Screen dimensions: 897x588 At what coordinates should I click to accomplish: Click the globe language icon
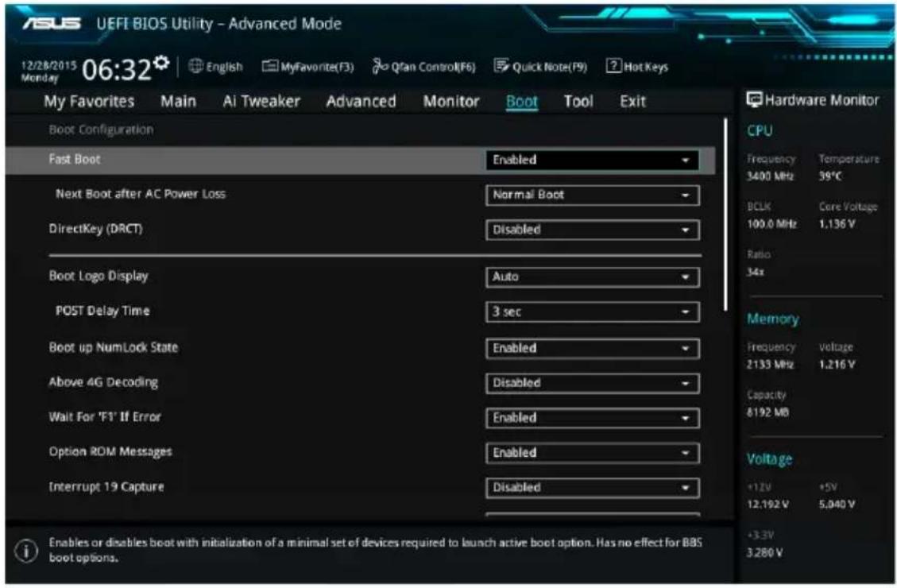coord(195,67)
